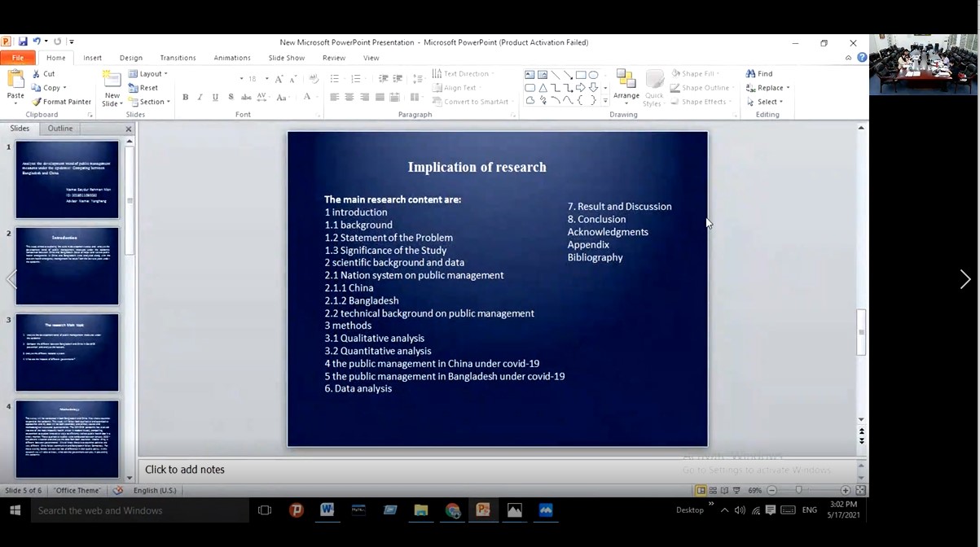Select slide 2 Introduction thumbnail
Screen dimensions: 980x547
68,266
